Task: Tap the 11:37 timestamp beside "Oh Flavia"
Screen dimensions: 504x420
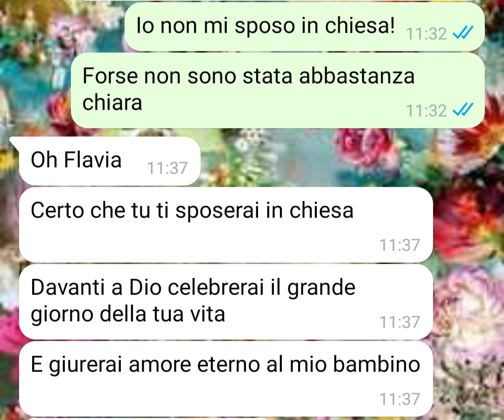Action: click(x=167, y=168)
